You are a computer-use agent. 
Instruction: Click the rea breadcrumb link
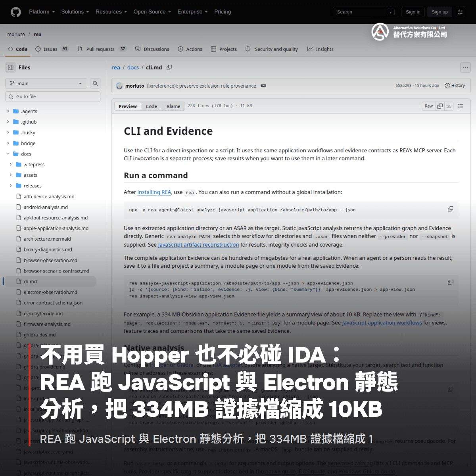(x=115, y=67)
